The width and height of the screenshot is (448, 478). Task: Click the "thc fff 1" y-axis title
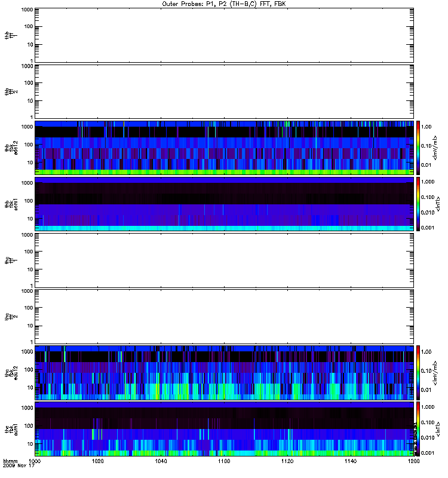11,261
